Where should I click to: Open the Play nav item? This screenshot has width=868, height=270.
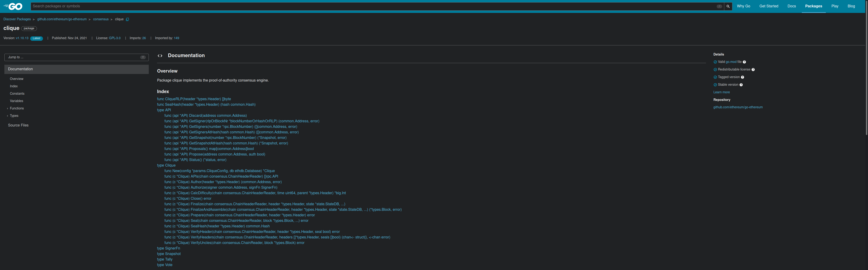coord(835,6)
